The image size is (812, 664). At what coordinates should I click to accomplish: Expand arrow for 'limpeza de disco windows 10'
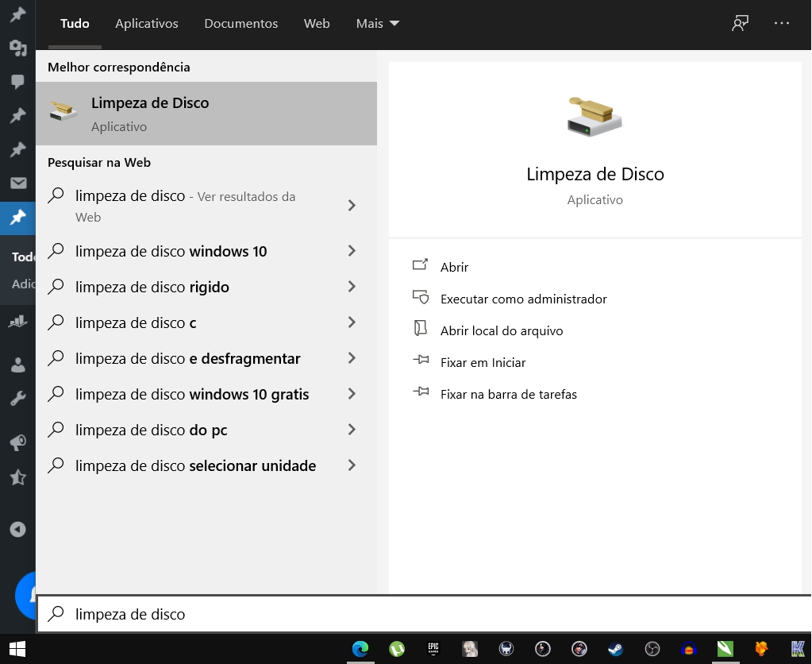(x=352, y=251)
